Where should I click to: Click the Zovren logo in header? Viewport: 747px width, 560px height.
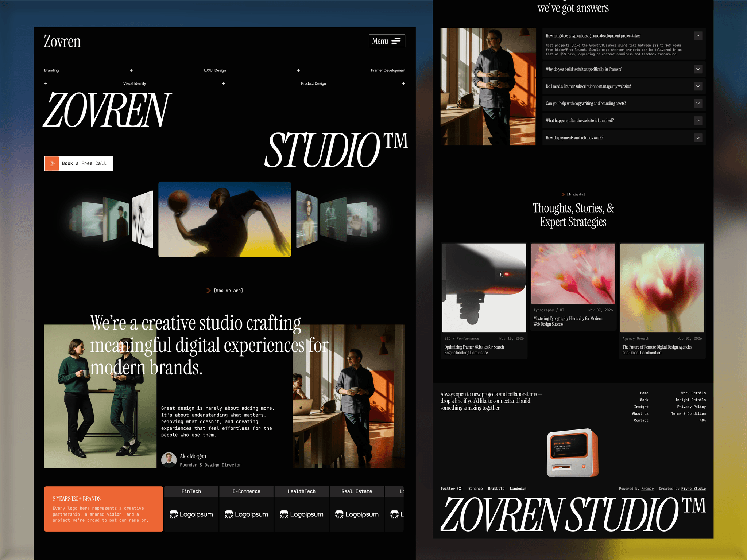62,41
